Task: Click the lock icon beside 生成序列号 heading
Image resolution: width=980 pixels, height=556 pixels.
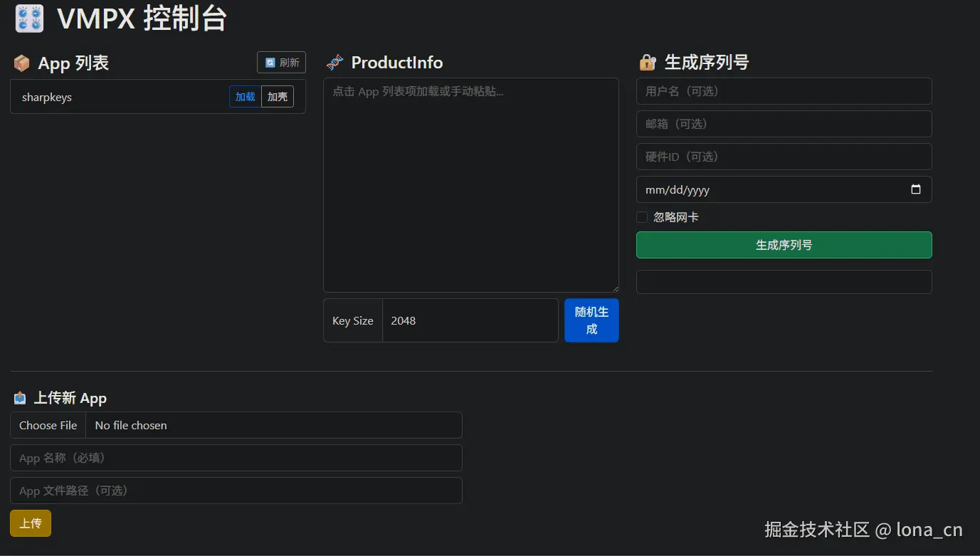Action: tap(646, 63)
